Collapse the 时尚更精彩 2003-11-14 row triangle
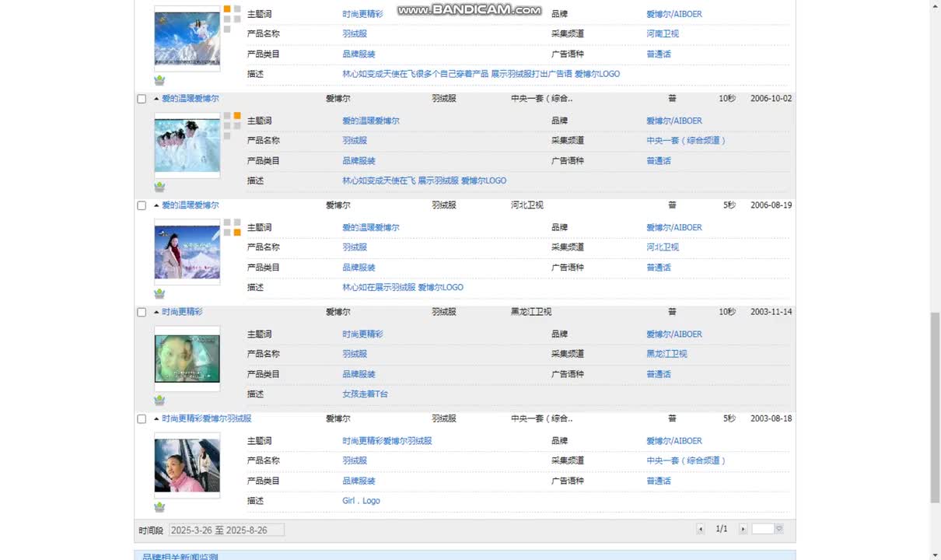Screen dimensions: 941x560 tap(156, 312)
